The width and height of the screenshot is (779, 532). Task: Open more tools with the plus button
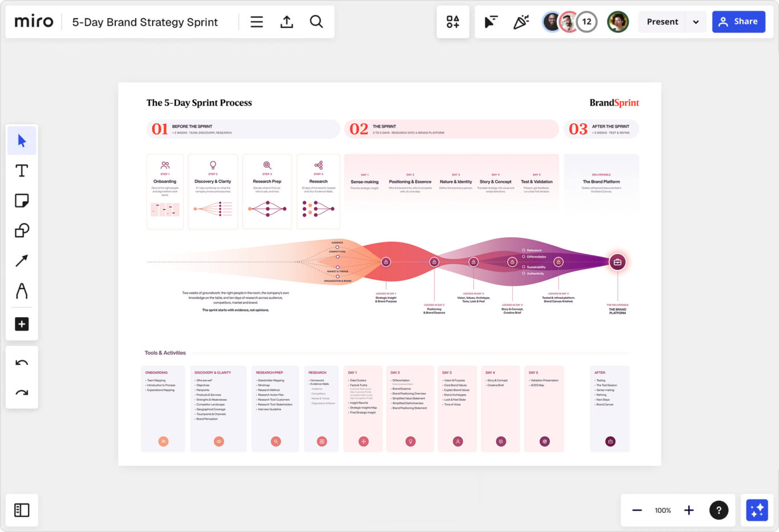22,324
